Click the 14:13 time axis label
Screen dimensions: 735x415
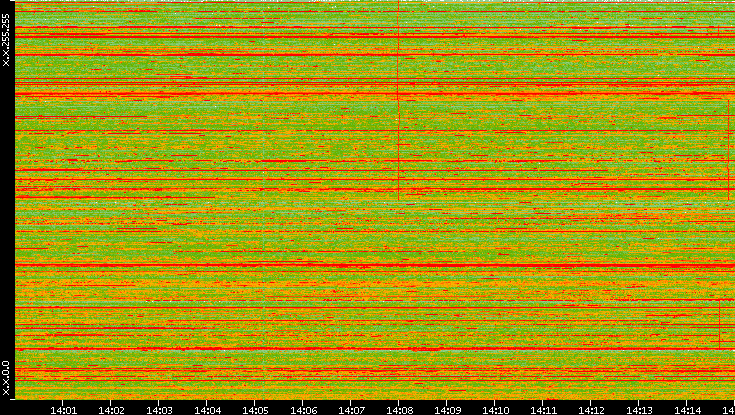[x=639, y=410]
